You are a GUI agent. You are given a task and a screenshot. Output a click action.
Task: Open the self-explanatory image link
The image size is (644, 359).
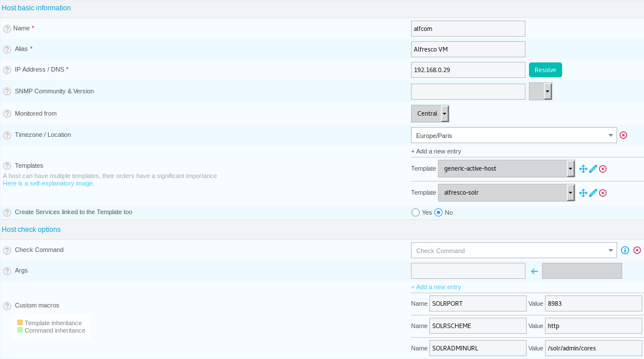pyautogui.click(x=49, y=183)
